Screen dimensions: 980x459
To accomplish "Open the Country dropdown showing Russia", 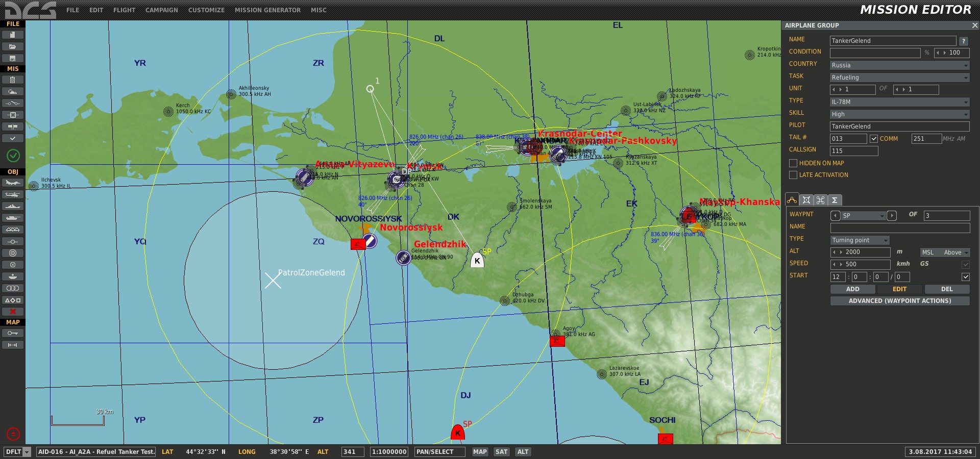I will (899, 65).
